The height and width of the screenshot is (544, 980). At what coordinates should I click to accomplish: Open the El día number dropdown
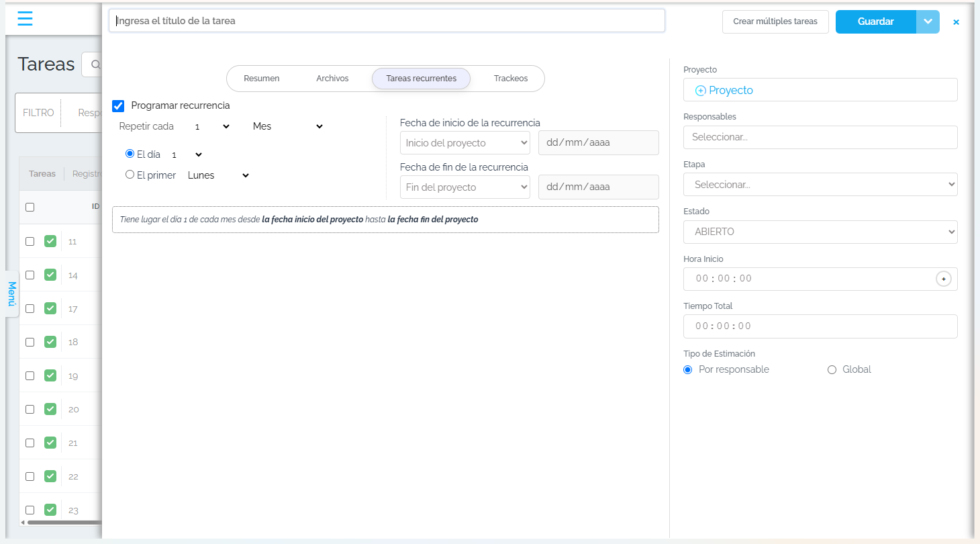(x=187, y=154)
